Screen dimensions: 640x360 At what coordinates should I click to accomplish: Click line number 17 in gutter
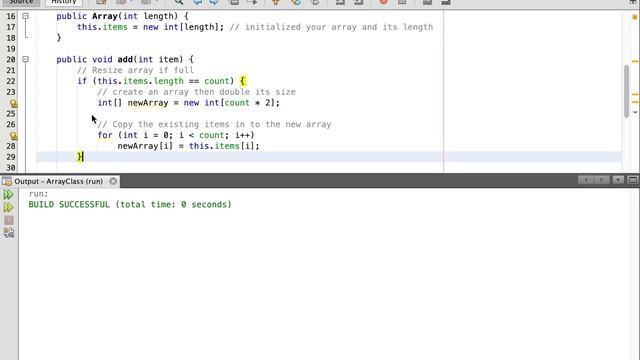(x=11, y=27)
